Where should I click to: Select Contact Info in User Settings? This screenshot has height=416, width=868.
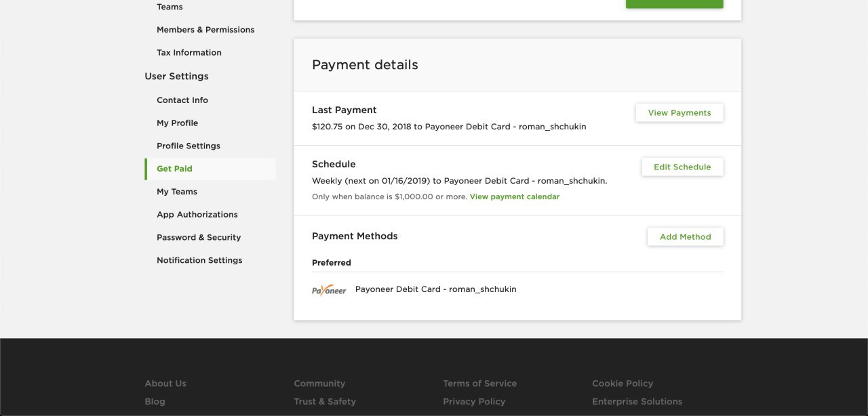tap(182, 100)
